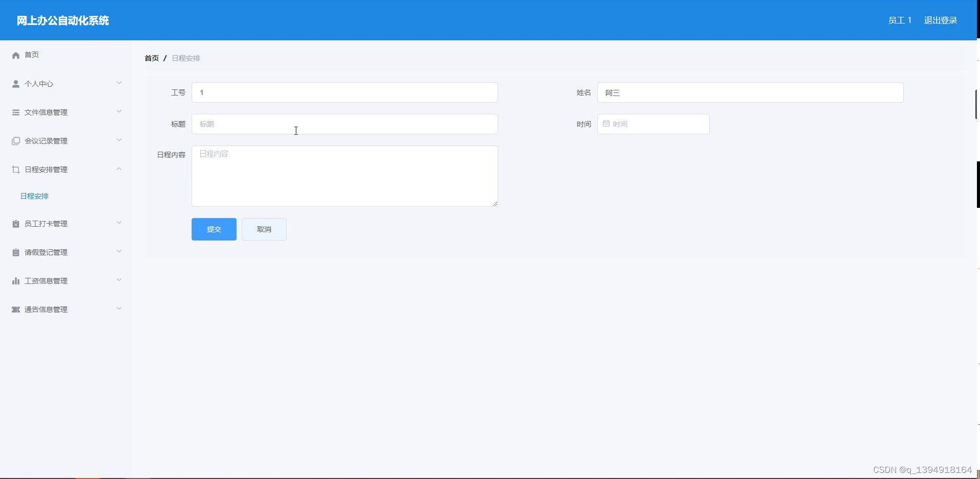The width and height of the screenshot is (980, 479).
Task: Go to 首页 via breadcrumb
Action: pos(152,58)
